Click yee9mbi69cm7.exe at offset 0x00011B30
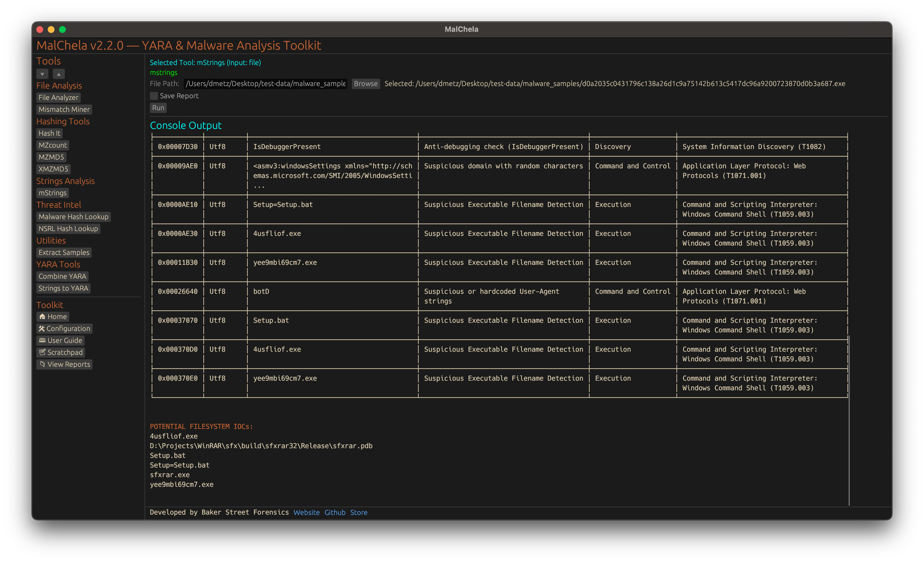Viewport: 924px width, 562px height. pyautogui.click(x=285, y=263)
